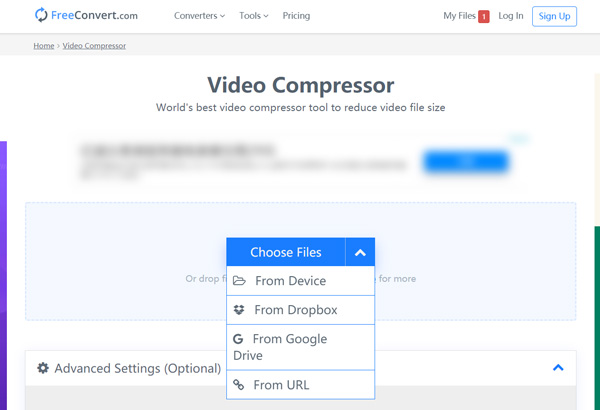Collapse the Advanced Settings section chevron
The image size is (600, 410).
click(x=558, y=368)
